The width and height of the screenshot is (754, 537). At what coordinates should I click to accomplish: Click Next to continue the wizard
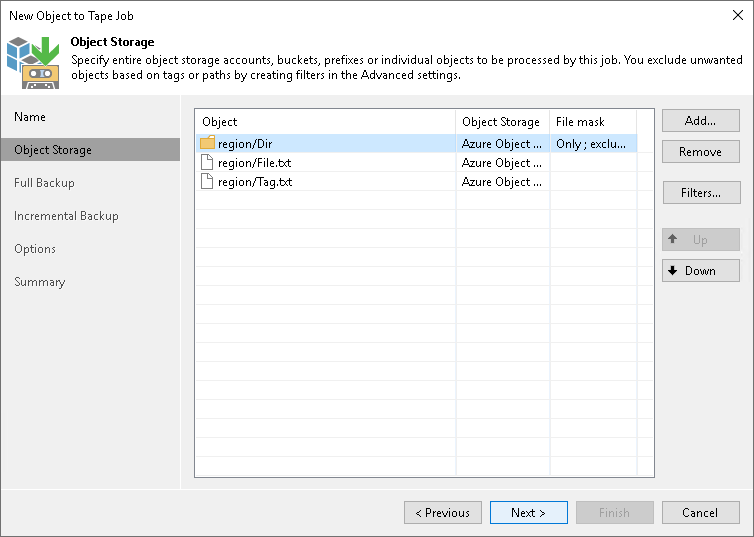[528, 513]
